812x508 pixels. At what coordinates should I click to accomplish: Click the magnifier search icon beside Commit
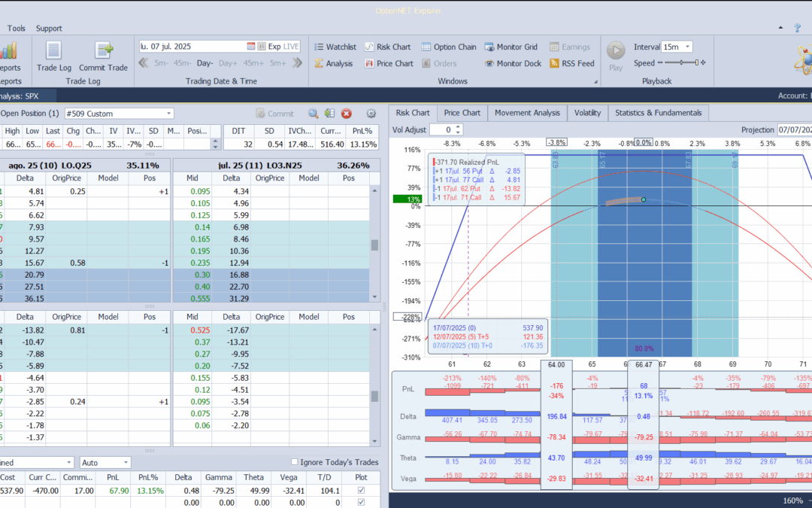pyautogui.click(x=313, y=114)
